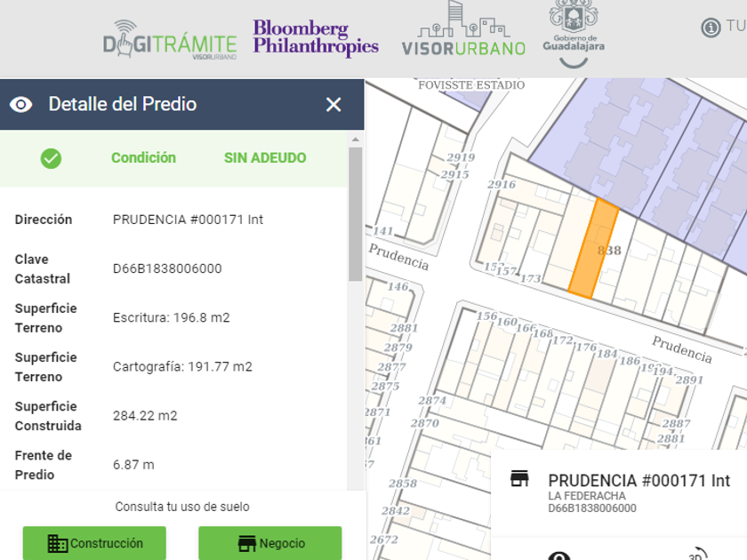Click the Clave Catastral value D66B1838006000
Image resolution: width=747 pixels, height=560 pixels.
click(x=167, y=268)
